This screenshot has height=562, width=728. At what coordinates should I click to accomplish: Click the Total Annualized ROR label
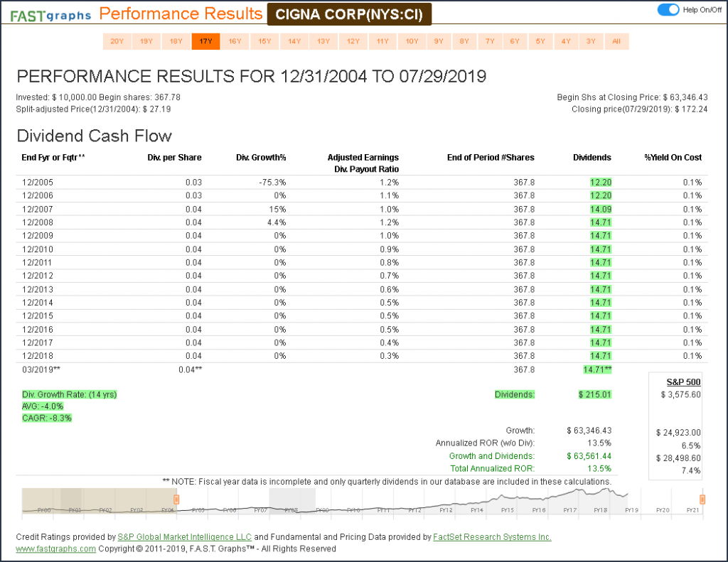click(x=492, y=469)
